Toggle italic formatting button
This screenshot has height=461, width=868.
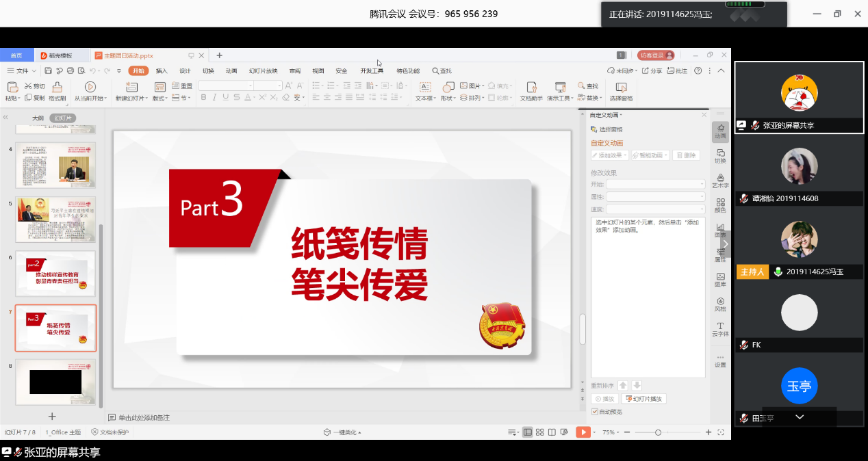[215, 98]
